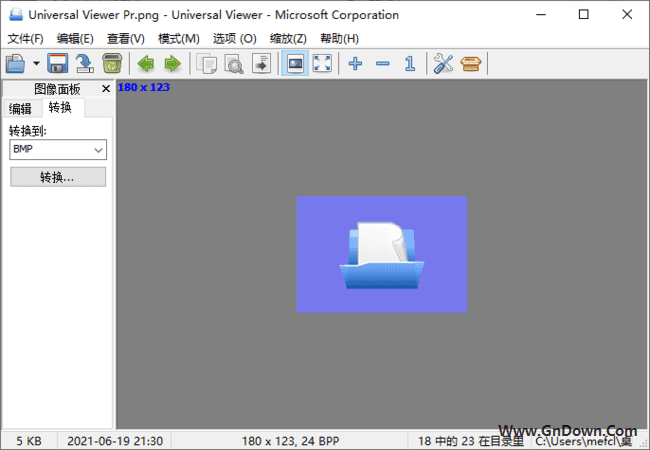Screen dimensions: 650x450
Task: Close the 图像面板 panel
Action: (x=106, y=89)
